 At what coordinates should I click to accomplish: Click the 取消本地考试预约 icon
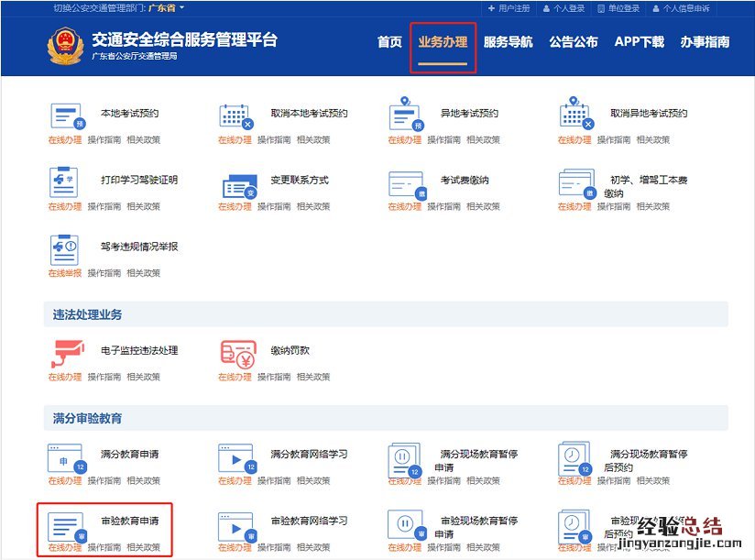[x=235, y=115]
